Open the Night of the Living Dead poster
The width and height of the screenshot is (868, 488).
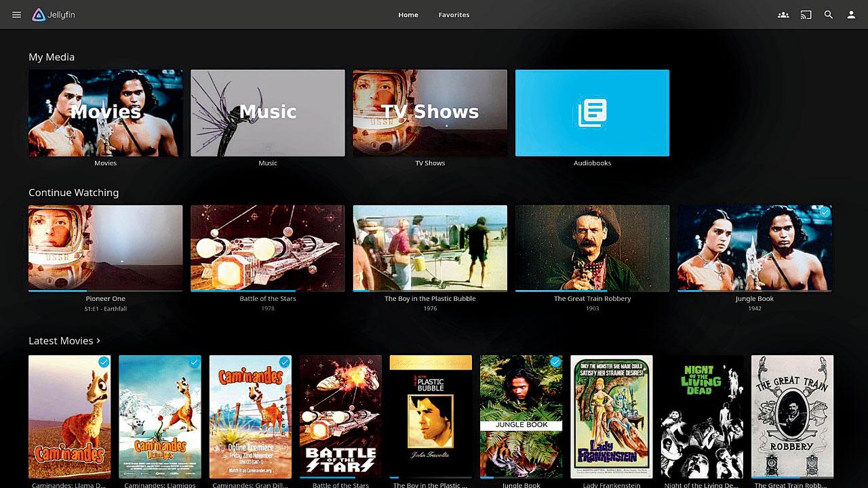pyautogui.click(x=702, y=417)
